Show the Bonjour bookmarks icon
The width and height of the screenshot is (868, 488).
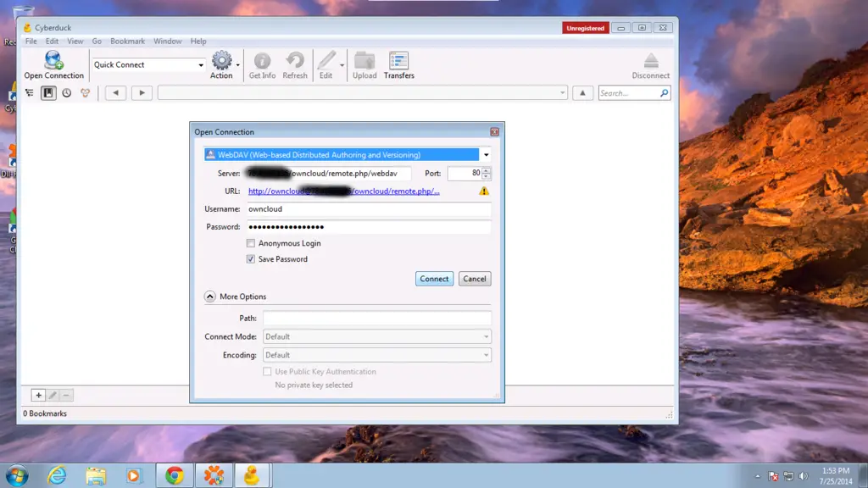(x=86, y=93)
